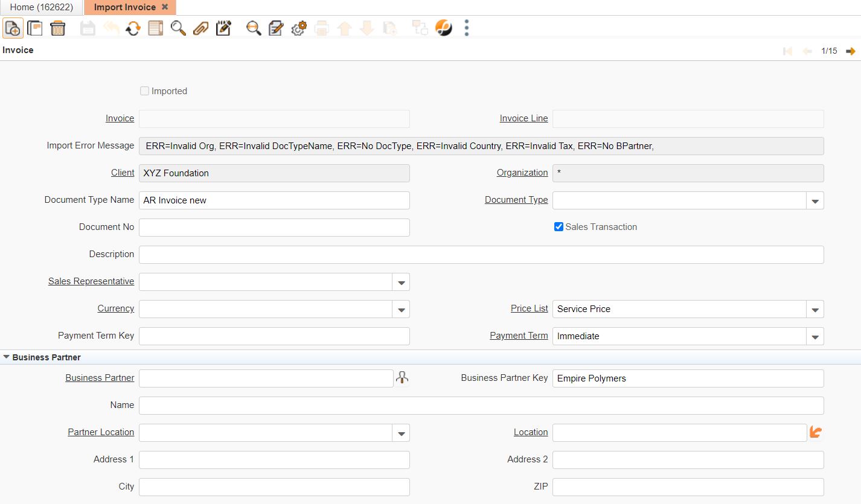Click the Address 2 input field
Image resolution: width=861 pixels, height=504 pixels.
coord(688,460)
